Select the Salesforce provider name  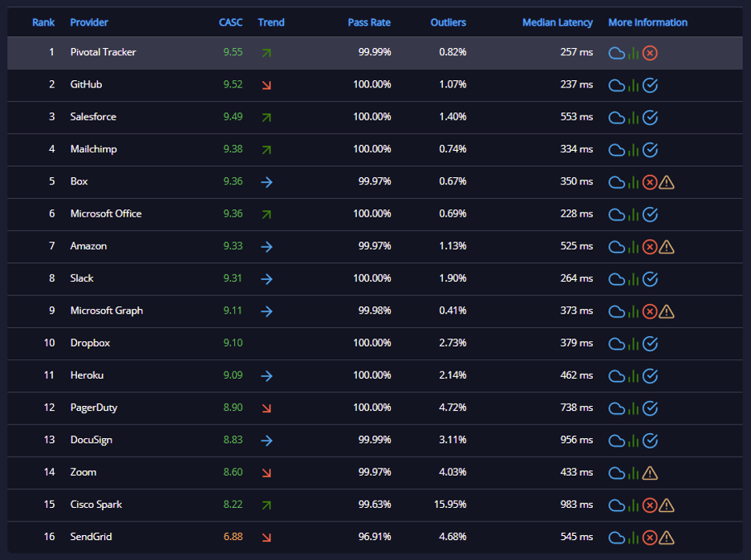coord(93,117)
